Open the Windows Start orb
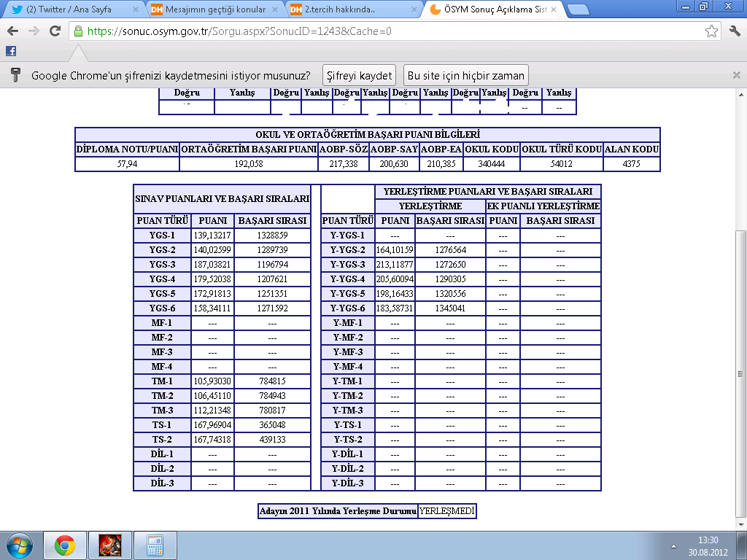The height and width of the screenshot is (560, 747). point(20,545)
